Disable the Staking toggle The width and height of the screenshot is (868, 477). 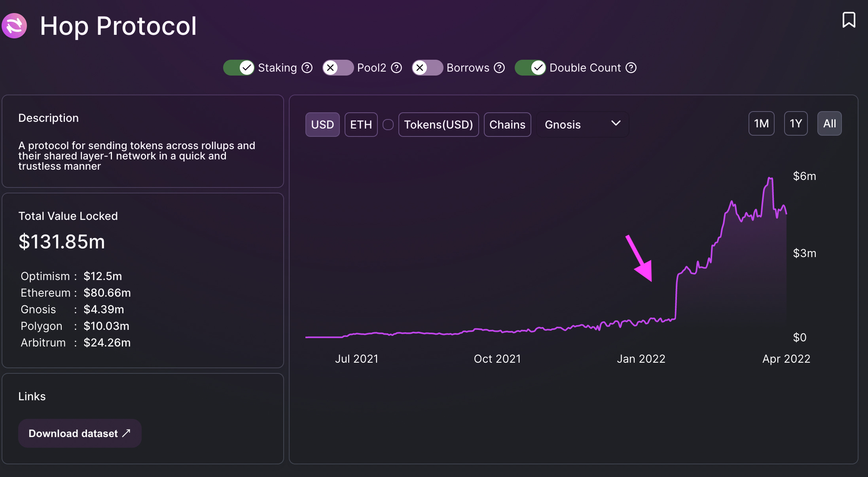click(x=239, y=68)
